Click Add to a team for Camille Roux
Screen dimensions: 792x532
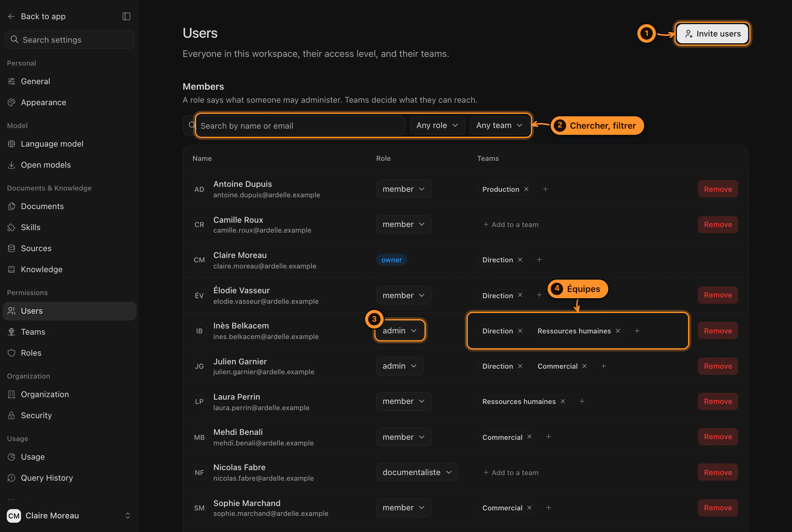tap(511, 224)
